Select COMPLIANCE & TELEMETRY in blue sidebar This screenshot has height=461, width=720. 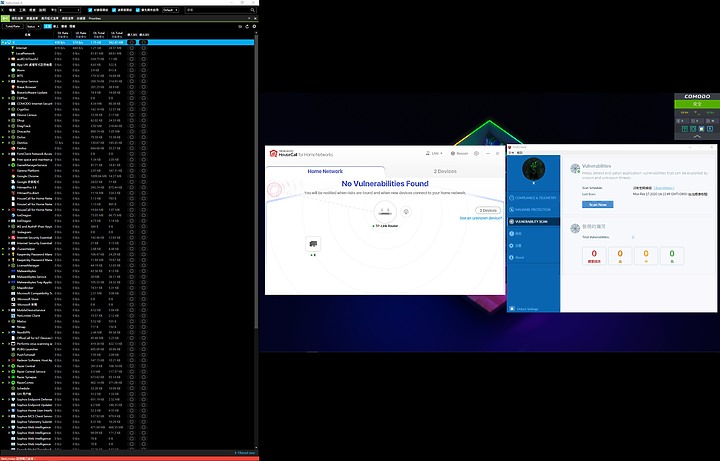[x=534, y=197]
